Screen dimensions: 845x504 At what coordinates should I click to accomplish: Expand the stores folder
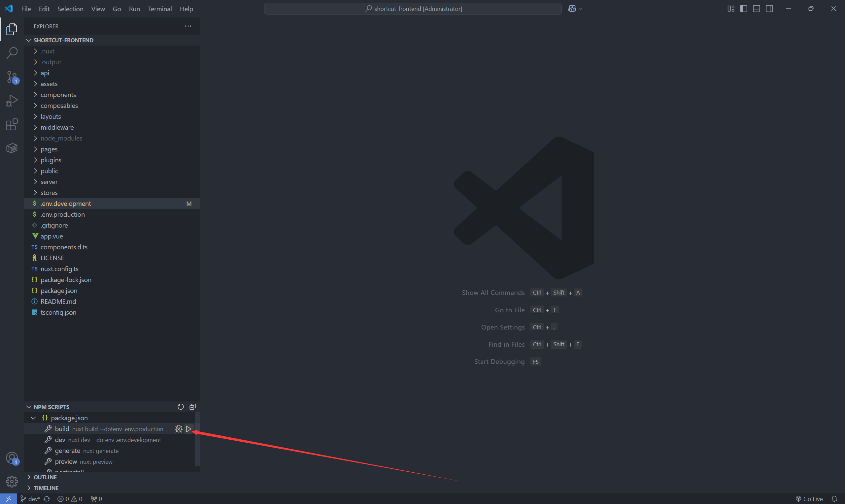112,193
